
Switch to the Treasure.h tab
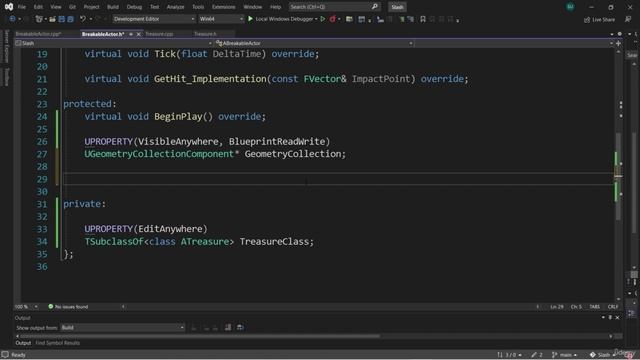pyautogui.click(x=205, y=34)
